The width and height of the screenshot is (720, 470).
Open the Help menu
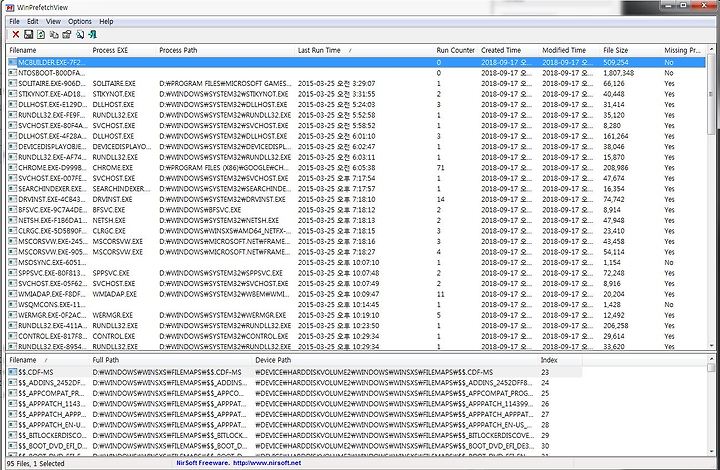click(x=107, y=22)
